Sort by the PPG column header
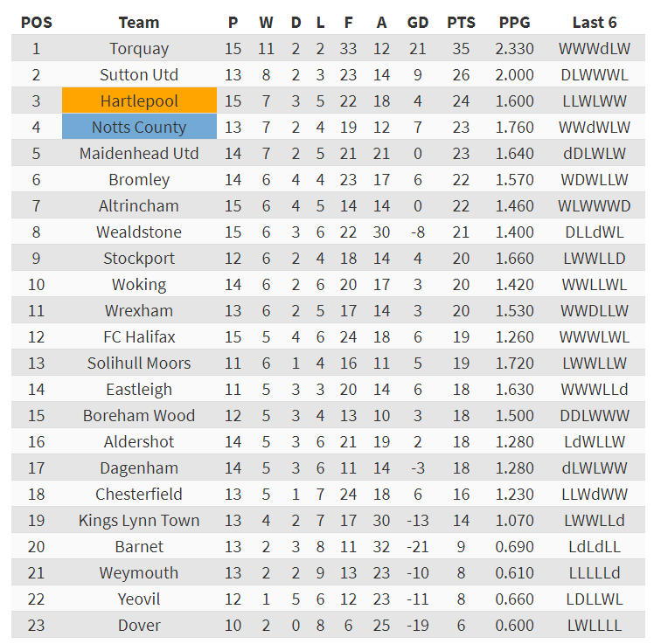This screenshot has width=654, height=644. pos(514,23)
